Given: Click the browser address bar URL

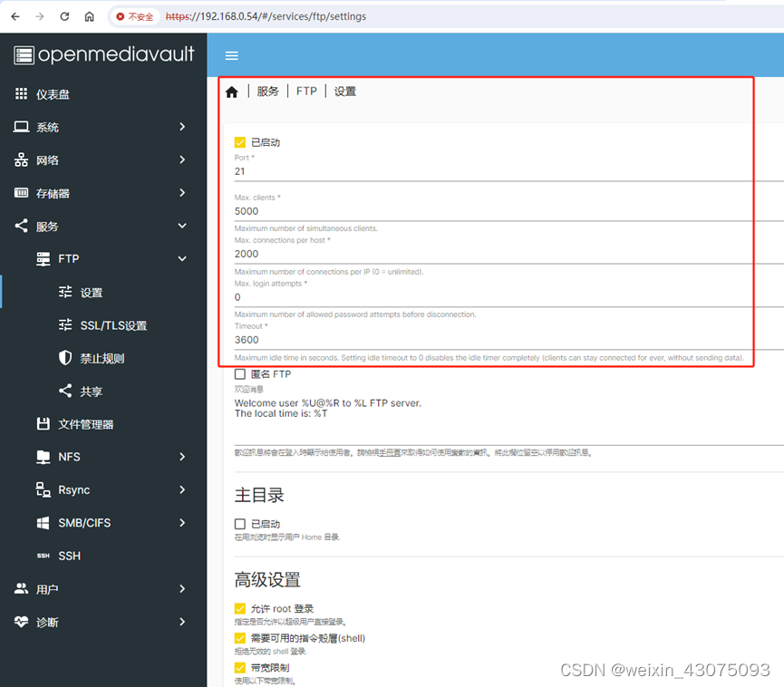Looking at the screenshot, I should click(266, 16).
